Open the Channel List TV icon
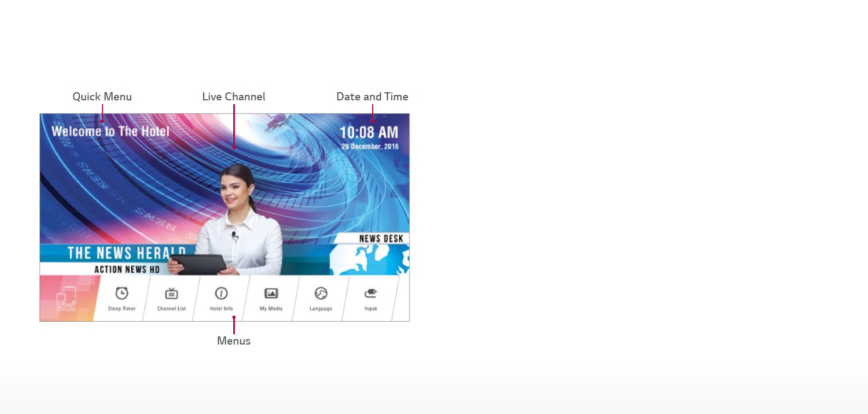Image resolution: width=868 pixels, height=414 pixels. click(x=171, y=294)
